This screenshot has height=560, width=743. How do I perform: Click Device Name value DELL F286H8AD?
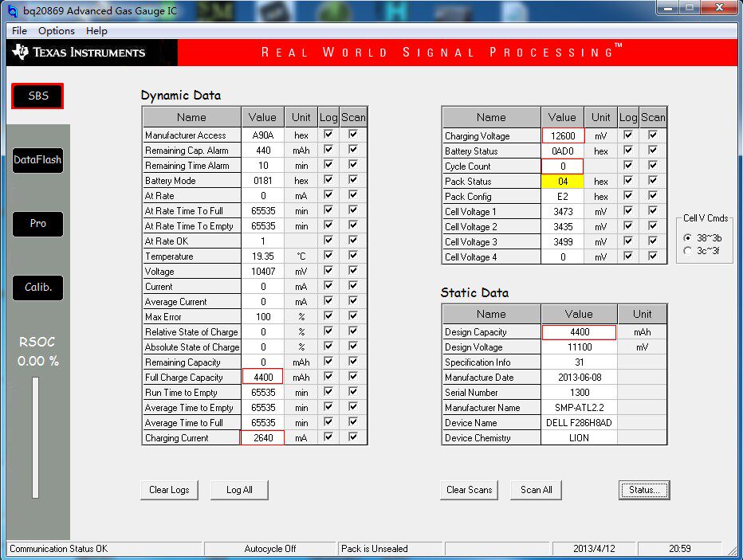579,423
